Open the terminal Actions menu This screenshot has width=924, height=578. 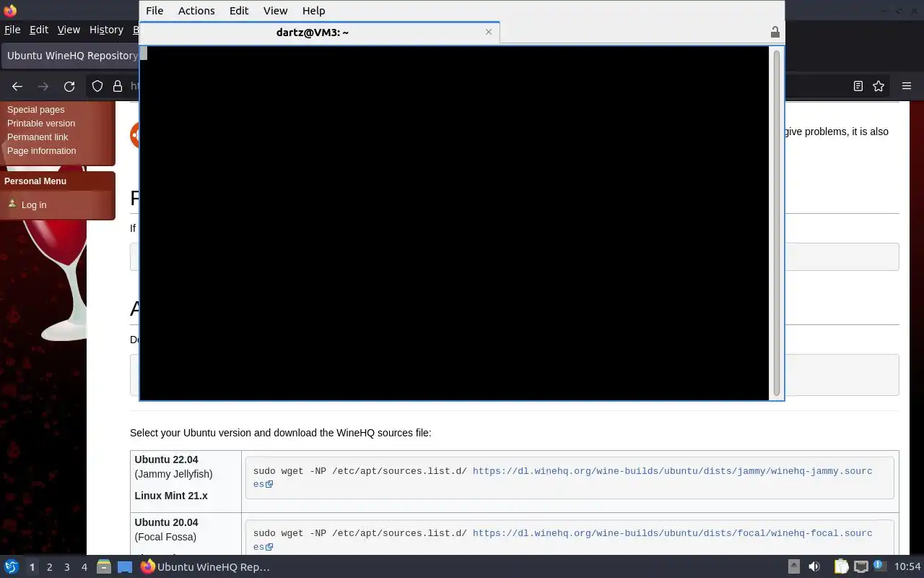click(196, 11)
